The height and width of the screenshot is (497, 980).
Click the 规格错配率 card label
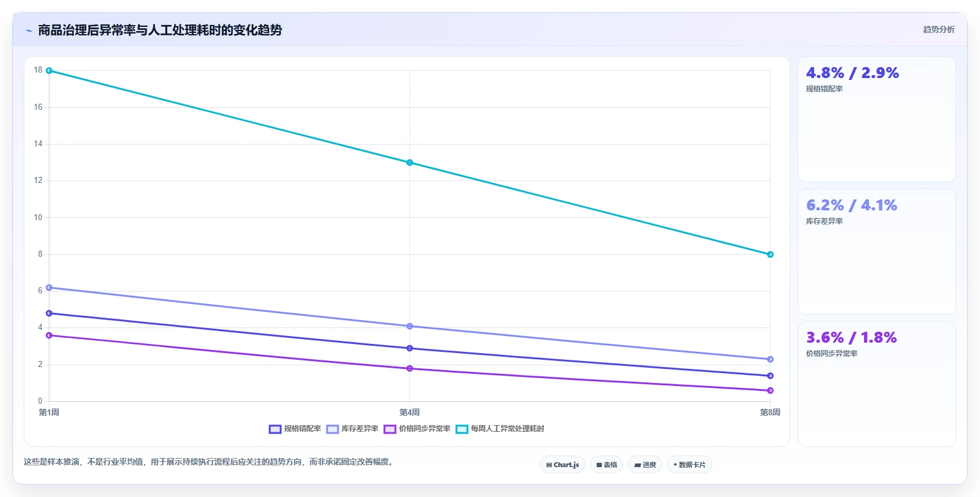coord(824,89)
